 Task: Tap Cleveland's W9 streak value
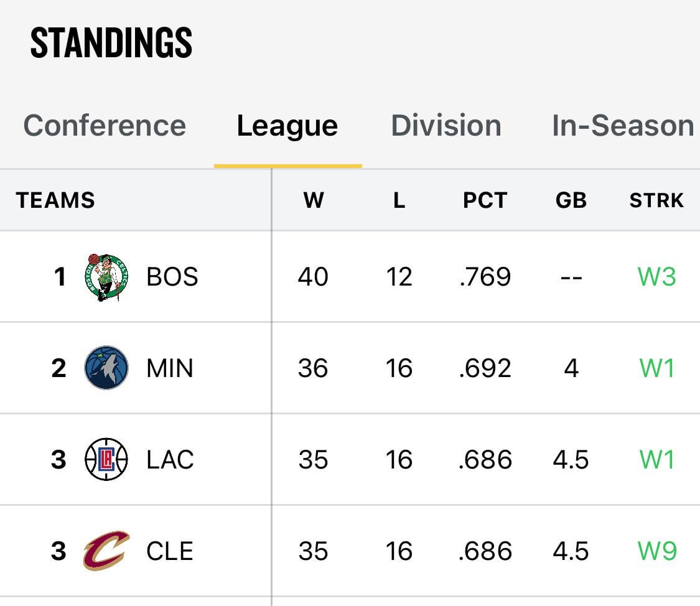coord(657,551)
